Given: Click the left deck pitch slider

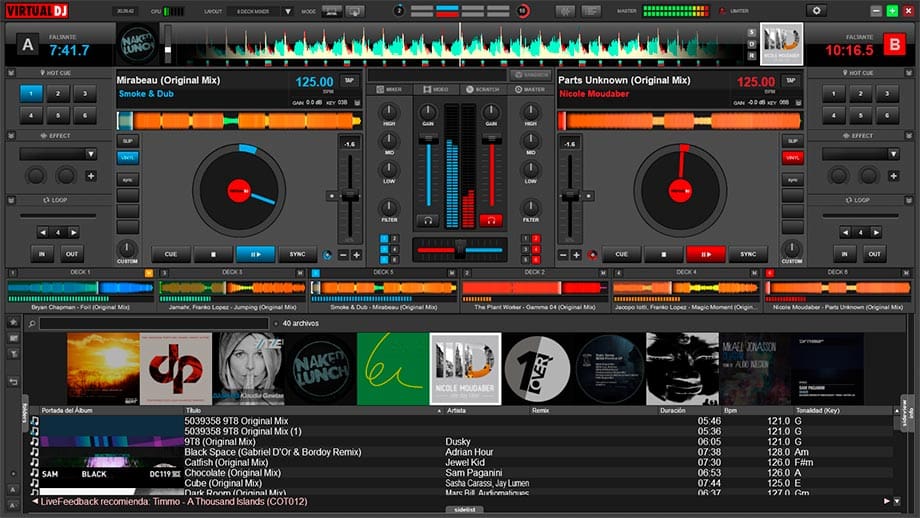Looking at the screenshot, I should [x=350, y=197].
